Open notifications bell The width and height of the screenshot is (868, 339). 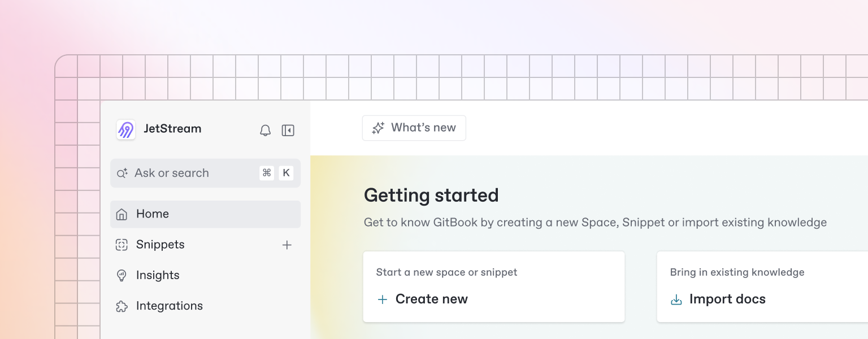point(265,131)
